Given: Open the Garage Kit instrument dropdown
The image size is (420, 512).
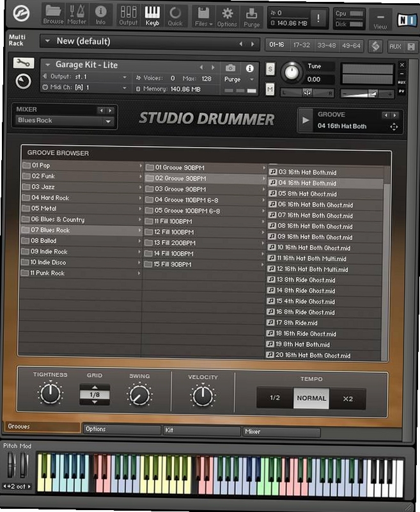Looking at the screenshot, I should click(47, 65).
